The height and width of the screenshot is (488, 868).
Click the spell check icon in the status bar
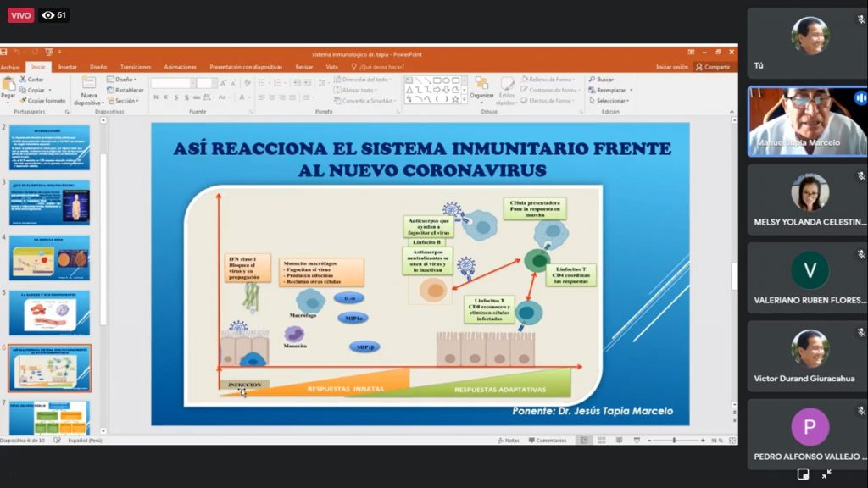(57, 441)
